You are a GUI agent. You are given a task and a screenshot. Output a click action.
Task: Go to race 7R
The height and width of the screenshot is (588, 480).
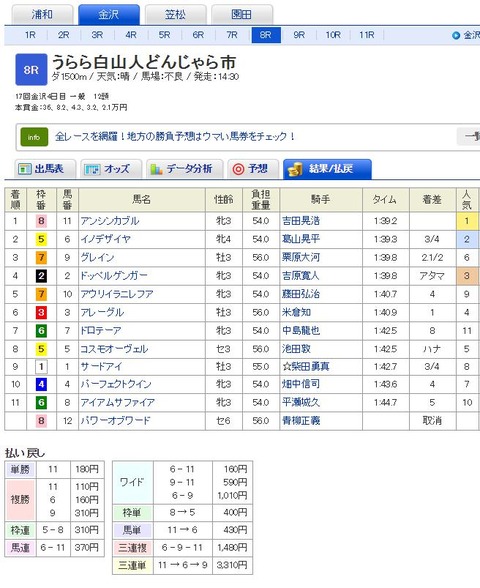point(232,35)
